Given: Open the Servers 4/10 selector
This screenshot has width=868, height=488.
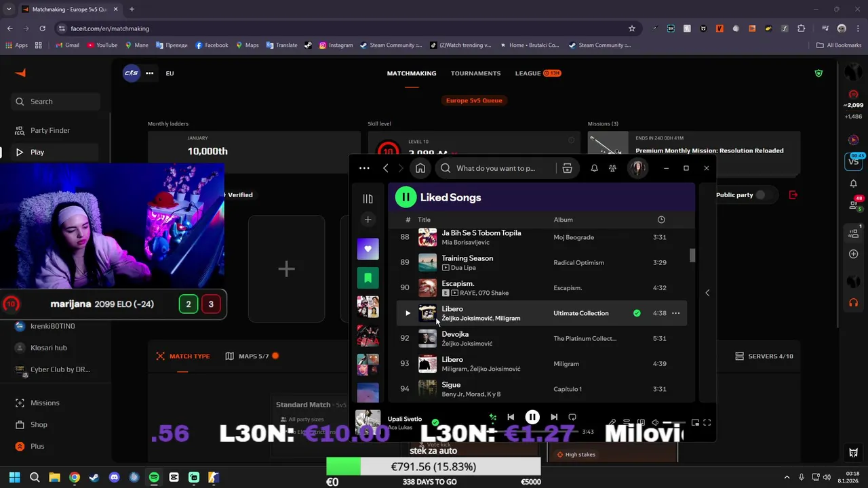Looking at the screenshot, I should (764, 356).
